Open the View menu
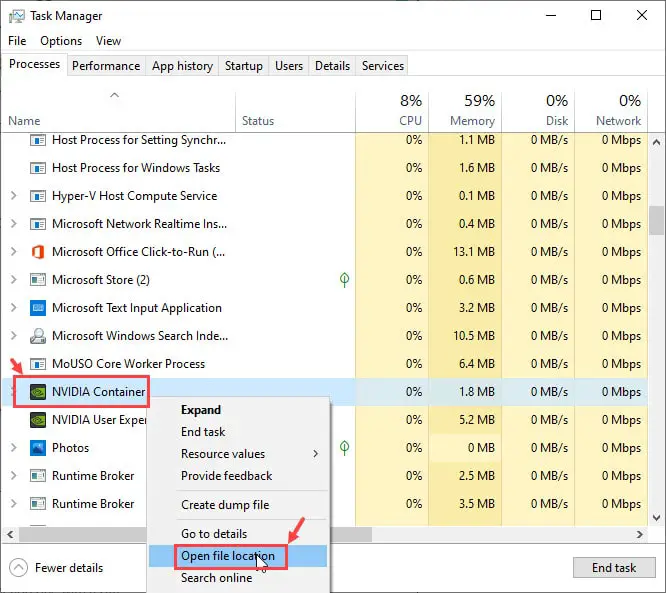This screenshot has width=666, height=593. pos(108,41)
